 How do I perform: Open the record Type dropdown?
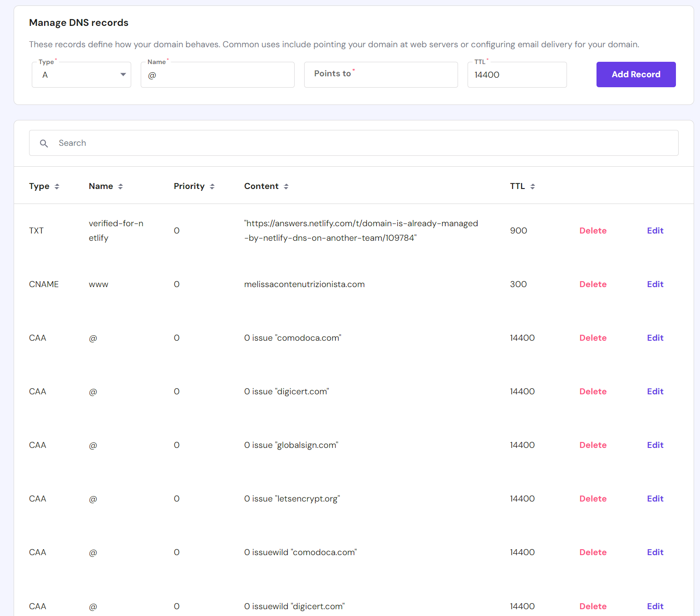(x=82, y=75)
